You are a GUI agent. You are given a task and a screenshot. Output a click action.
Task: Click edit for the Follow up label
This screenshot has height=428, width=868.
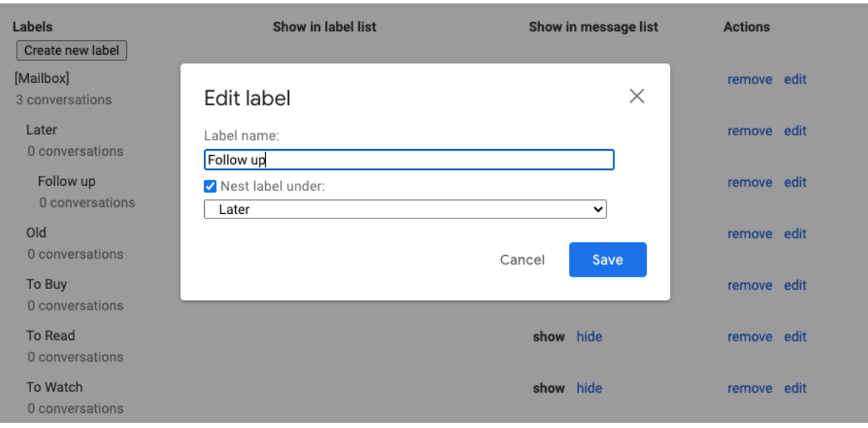(795, 182)
